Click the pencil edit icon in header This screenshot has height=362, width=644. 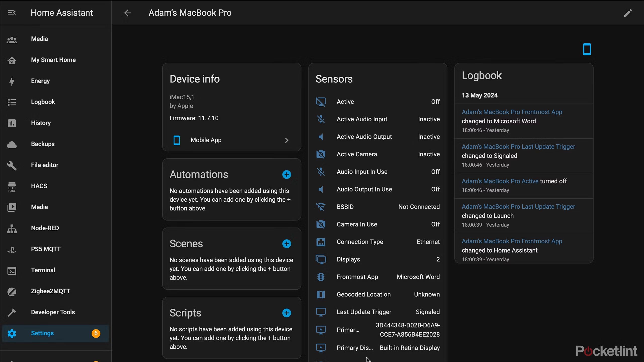click(x=628, y=13)
